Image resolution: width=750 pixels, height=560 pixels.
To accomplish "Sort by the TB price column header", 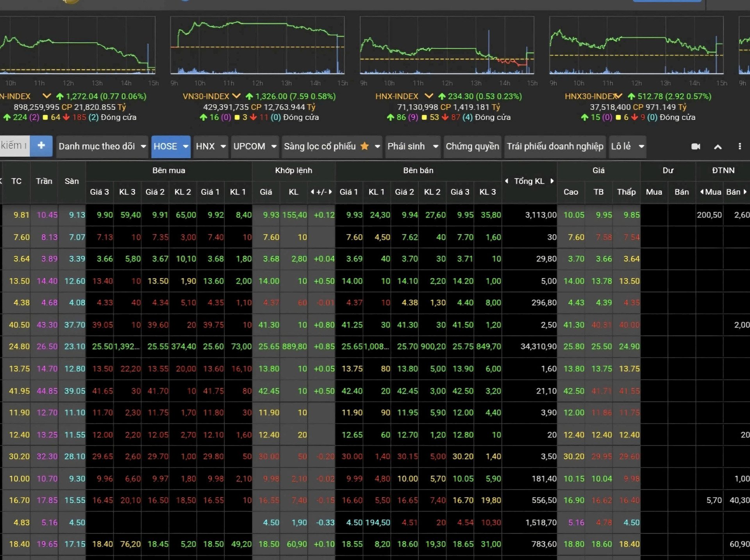I will point(598,192).
